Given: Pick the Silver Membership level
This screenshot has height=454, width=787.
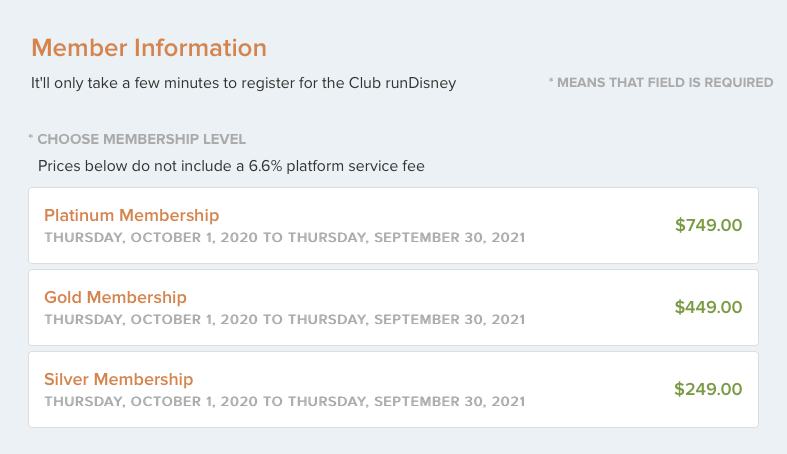Looking at the screenshot, I should click(x=119, y=379).
